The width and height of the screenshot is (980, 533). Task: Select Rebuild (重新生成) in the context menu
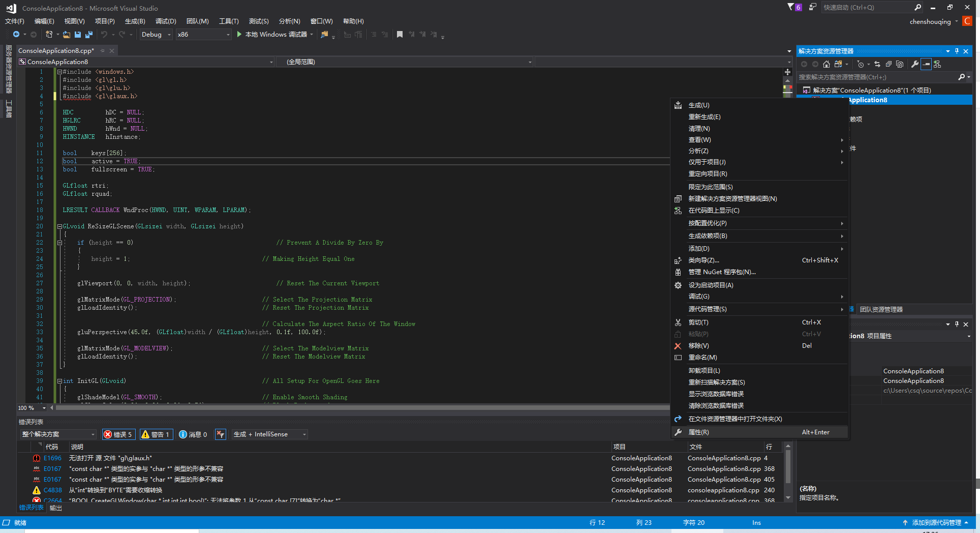click(759, 117)
